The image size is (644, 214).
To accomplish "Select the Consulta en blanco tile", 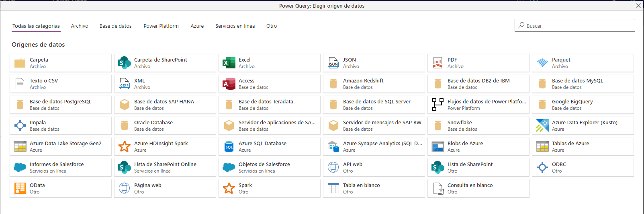I will (x=478, y=188).
